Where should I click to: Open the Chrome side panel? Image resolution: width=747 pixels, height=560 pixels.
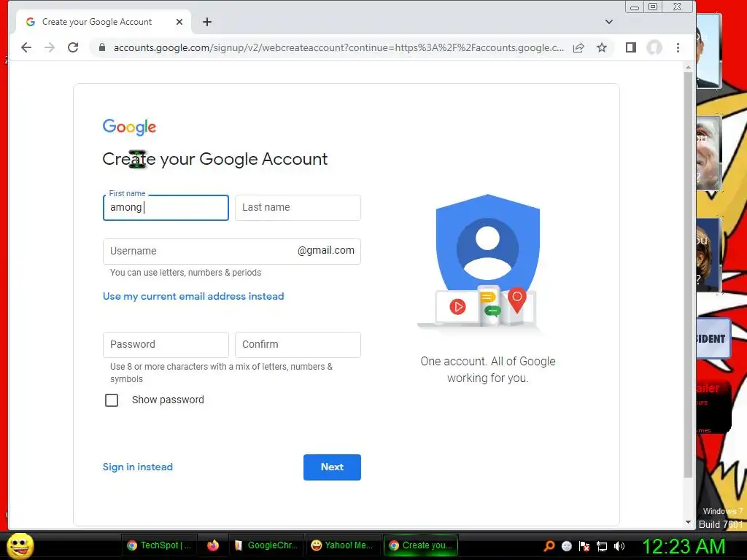pos(631,47)
